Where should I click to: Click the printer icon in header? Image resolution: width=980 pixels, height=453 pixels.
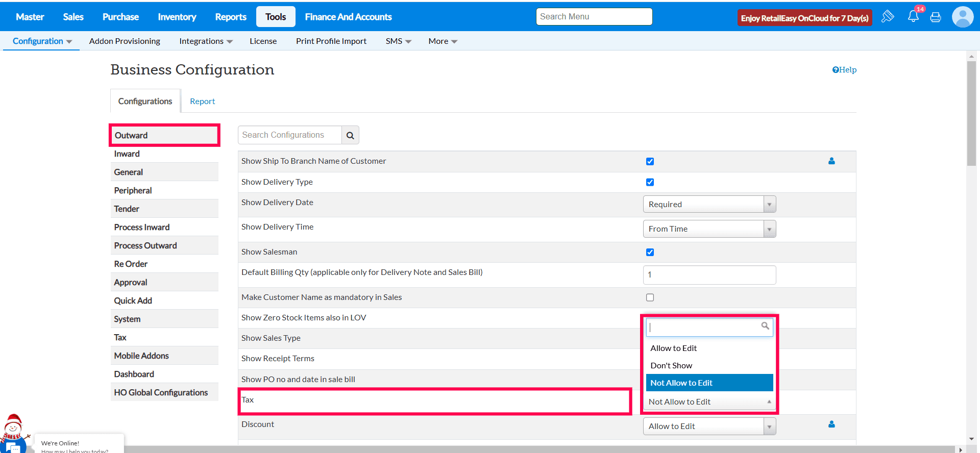[x=936, y=17]
